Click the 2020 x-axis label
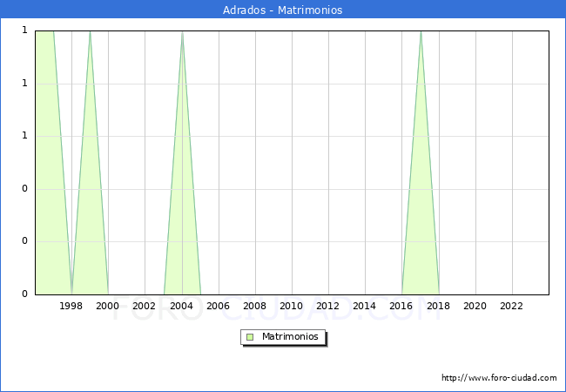Screen dimensions: 566x392 click(475, 306)
